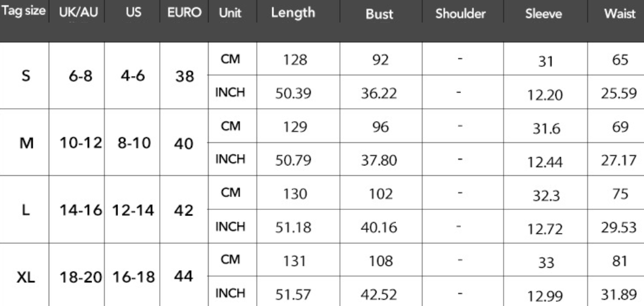Click the Tag size column header
The width and height of the screenshot is (644, 306).
[24, 12]
